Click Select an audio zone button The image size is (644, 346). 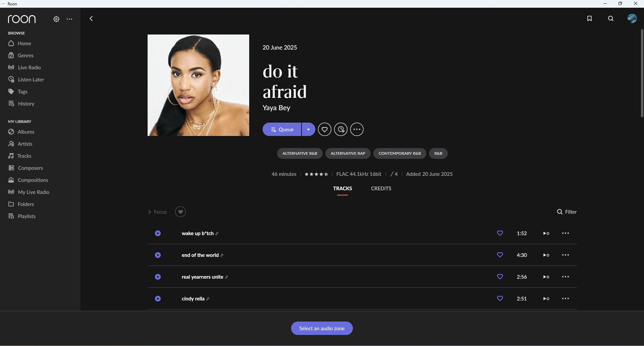click(322, 328)
